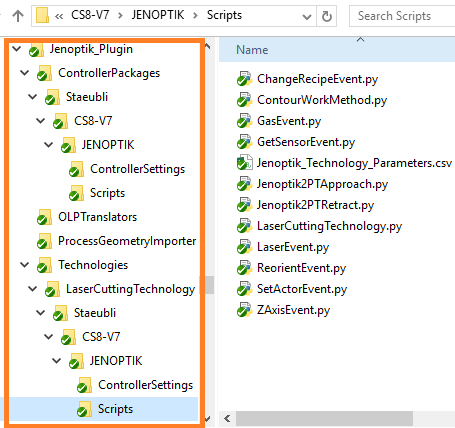Viewport: 455px width, 428px height.
Task: Select the Technologies folder label
Action: [x=93, y=265]
